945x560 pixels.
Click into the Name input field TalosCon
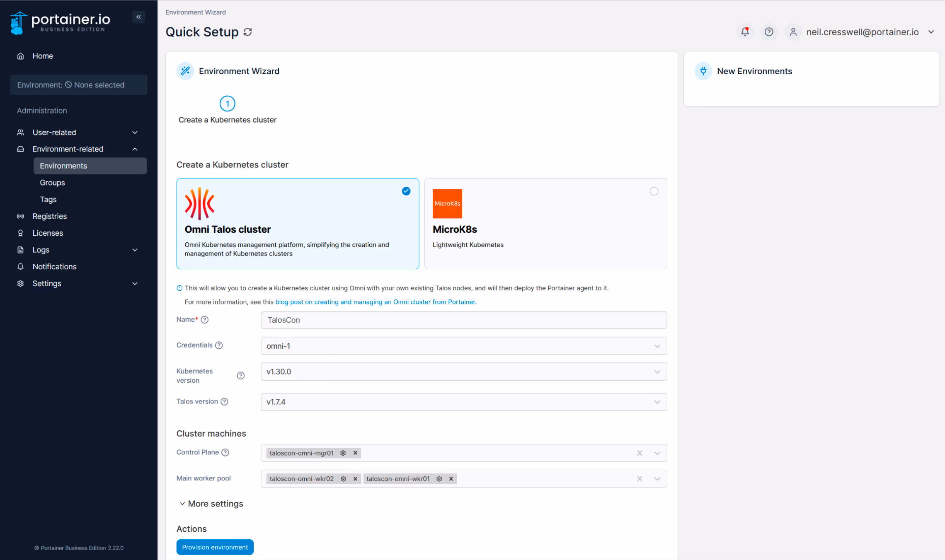464,320
